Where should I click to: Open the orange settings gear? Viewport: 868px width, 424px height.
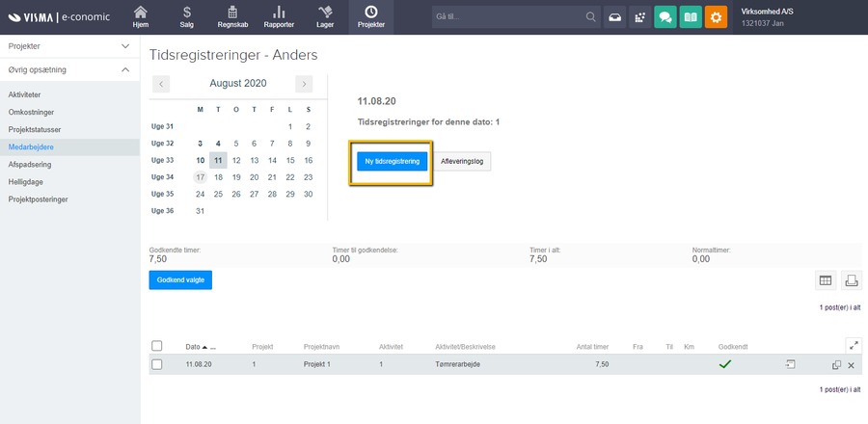(716, 17)
